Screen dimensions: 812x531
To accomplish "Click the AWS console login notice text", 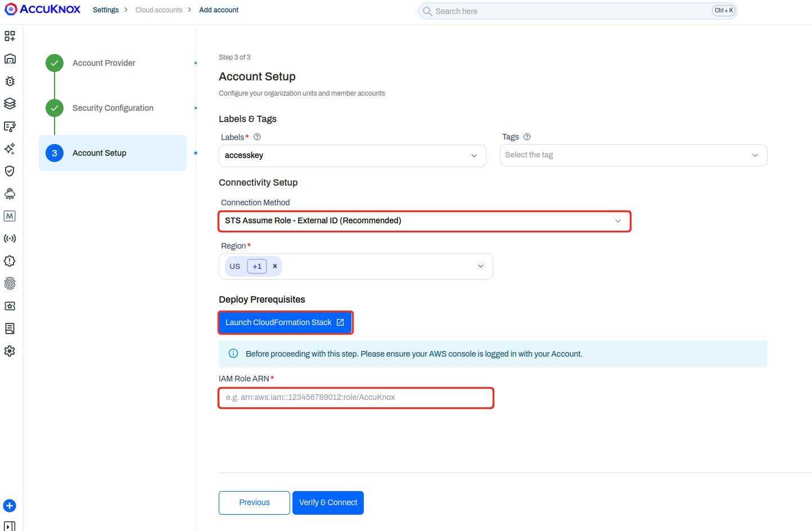I will click(x=414, y=354).
